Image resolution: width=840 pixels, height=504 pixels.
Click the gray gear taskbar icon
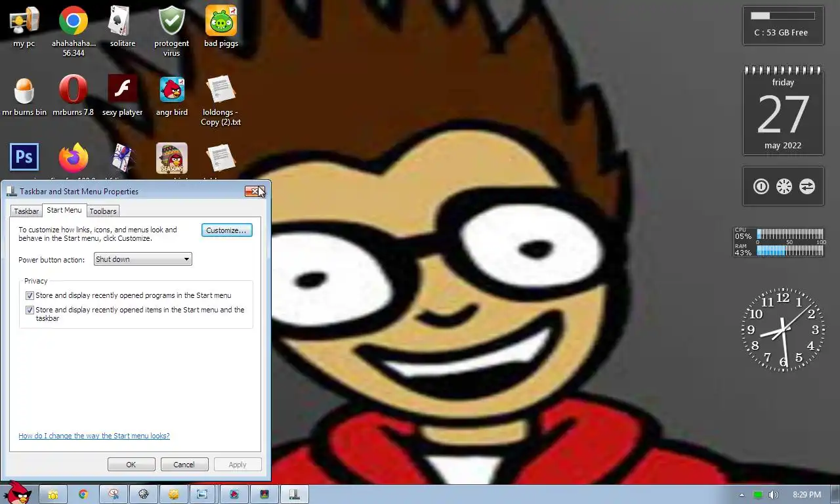coord(144,494)
